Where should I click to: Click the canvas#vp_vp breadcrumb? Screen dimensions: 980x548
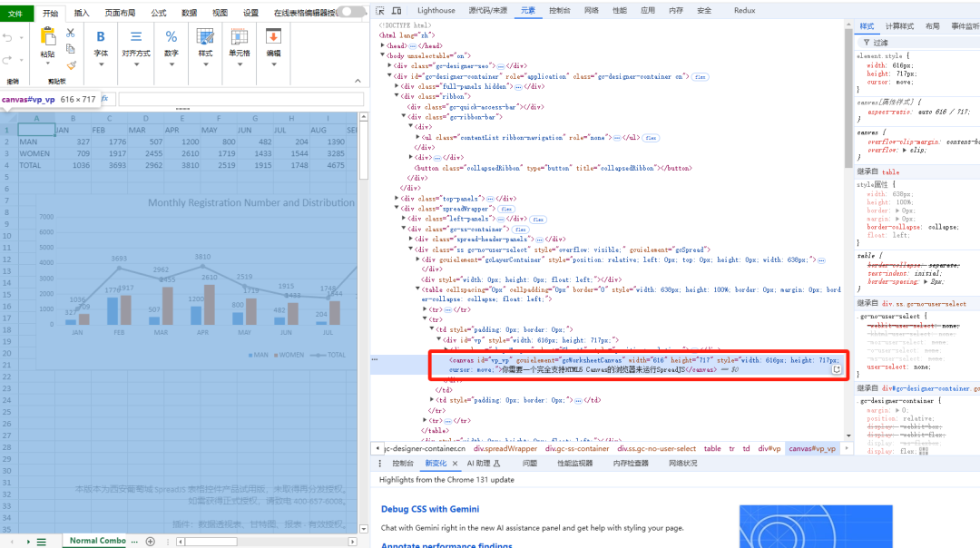click(812, 448)
